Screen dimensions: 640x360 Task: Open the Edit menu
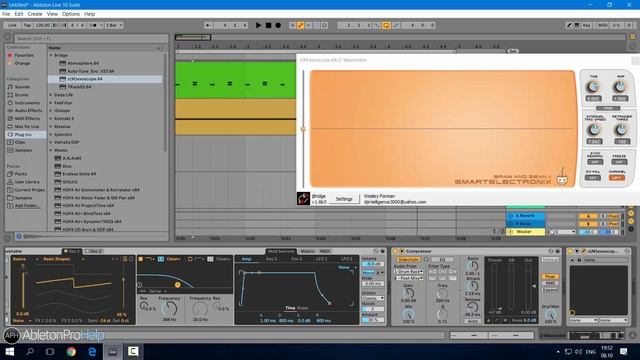(19, 14)
